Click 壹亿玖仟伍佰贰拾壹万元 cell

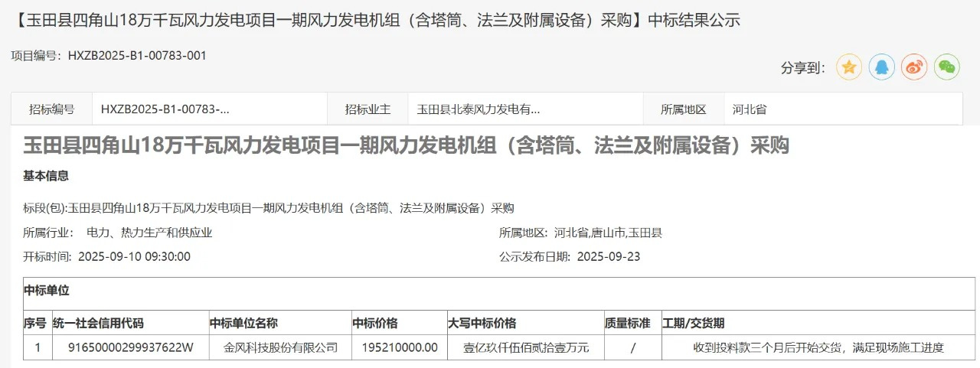[x=527, y=347]
